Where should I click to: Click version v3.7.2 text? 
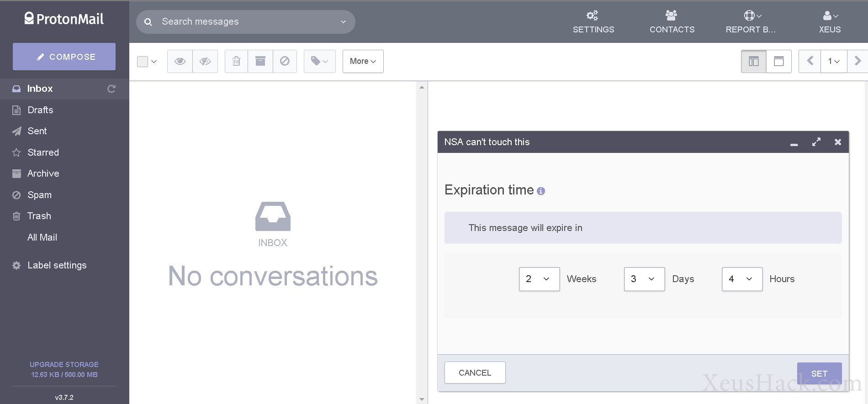64,398
